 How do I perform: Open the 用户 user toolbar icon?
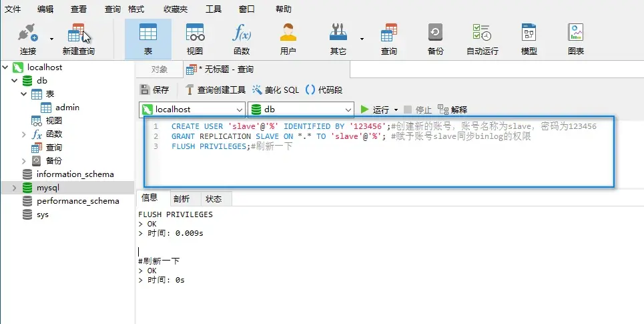pyautogui.click(x=288, y=39)
